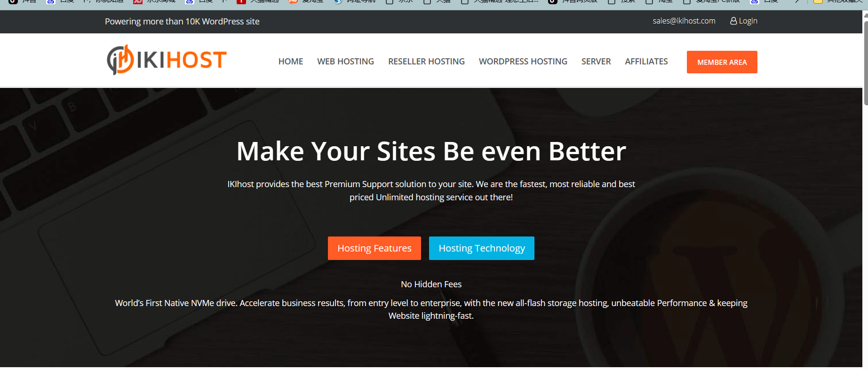Click the blue Hosting Technology button
This screenshot has height=370, width=868.
click(481, 248)
